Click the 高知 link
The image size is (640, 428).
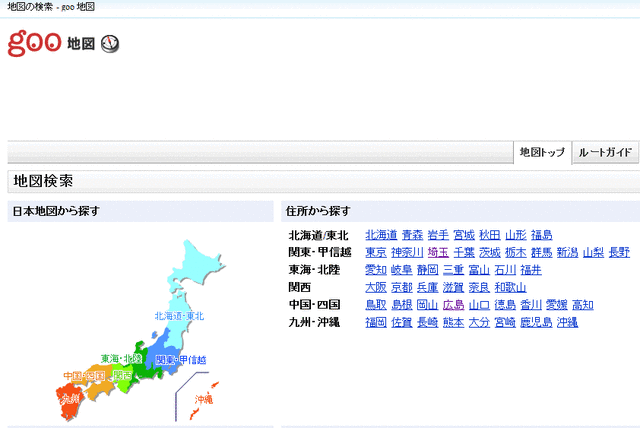[x=583, y=305]
